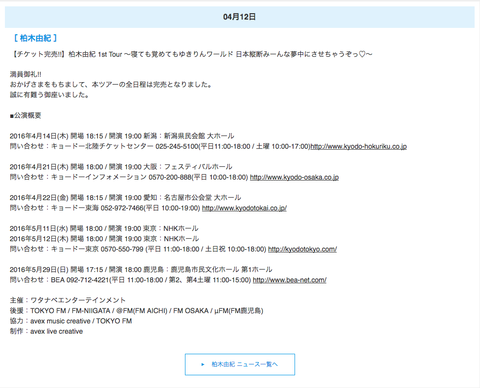
Task: Select the 2016年5月29日(日) 鹿児島 schedule line
Action: click(x=141, y=269)
